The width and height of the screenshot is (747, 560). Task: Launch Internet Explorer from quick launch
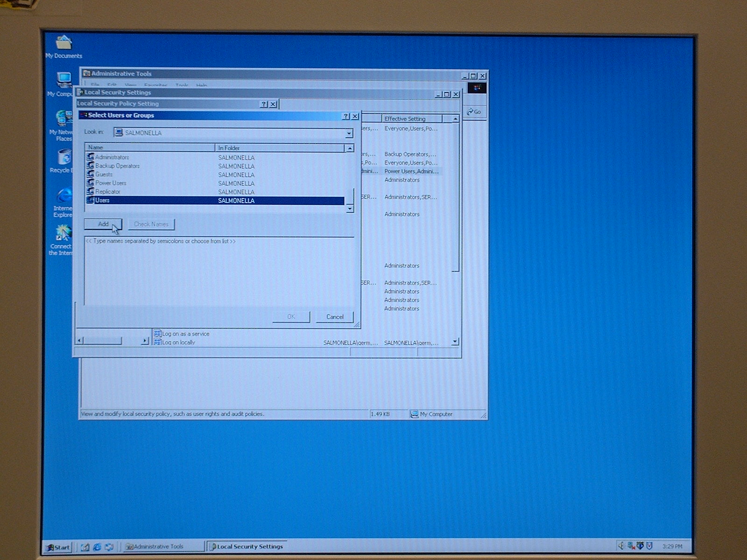[x=97, y=547]
